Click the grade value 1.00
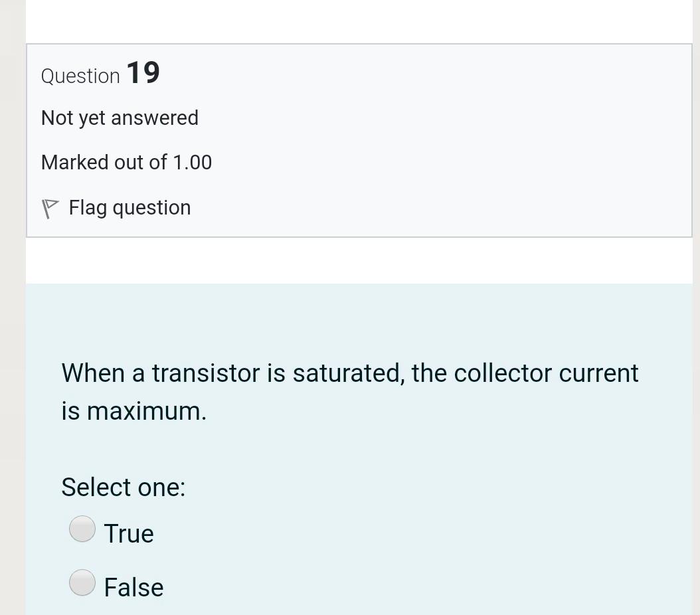Screen dimensions: 700x615 click(193, 163)
